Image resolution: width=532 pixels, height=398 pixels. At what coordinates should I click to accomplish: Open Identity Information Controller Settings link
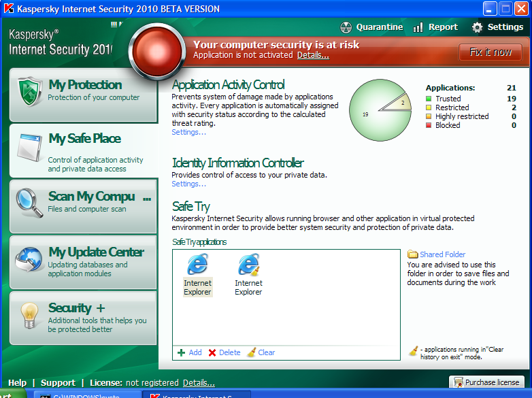[188, 184]
